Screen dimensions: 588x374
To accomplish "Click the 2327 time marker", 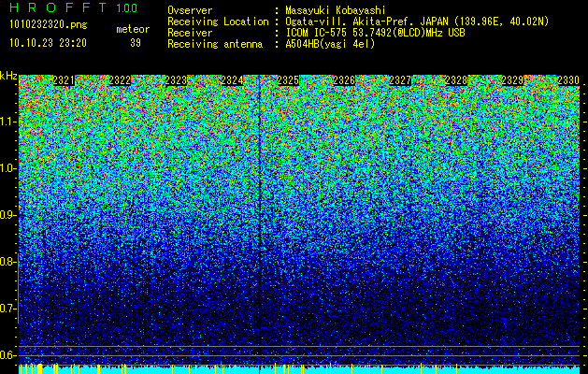I will click(400, 80).
